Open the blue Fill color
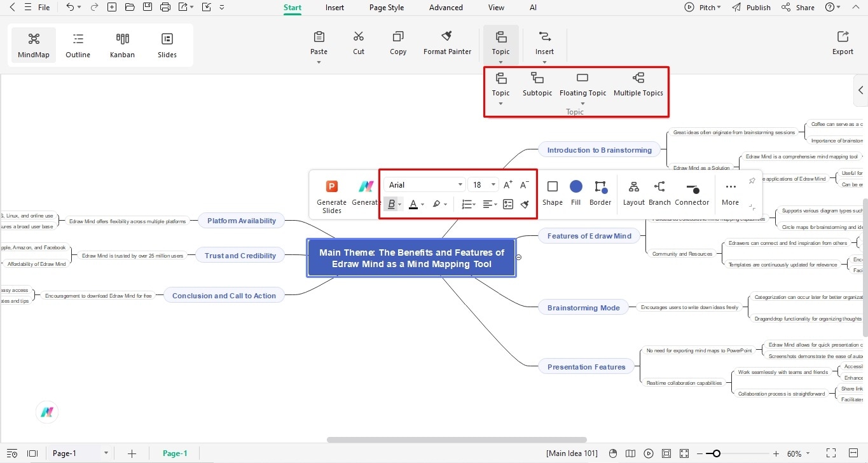The image size is (868, 463). [x=576, y=193]
